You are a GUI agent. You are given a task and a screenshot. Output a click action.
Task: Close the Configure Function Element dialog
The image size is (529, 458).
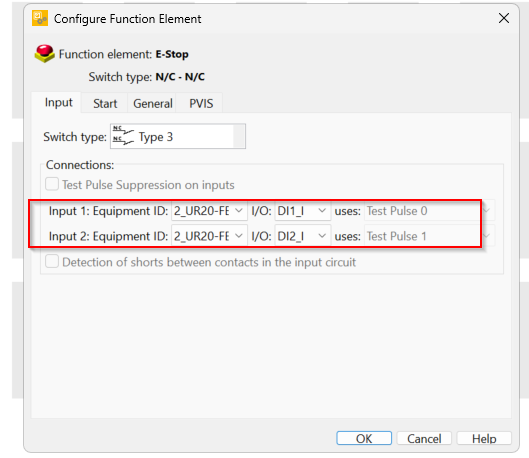504,18
